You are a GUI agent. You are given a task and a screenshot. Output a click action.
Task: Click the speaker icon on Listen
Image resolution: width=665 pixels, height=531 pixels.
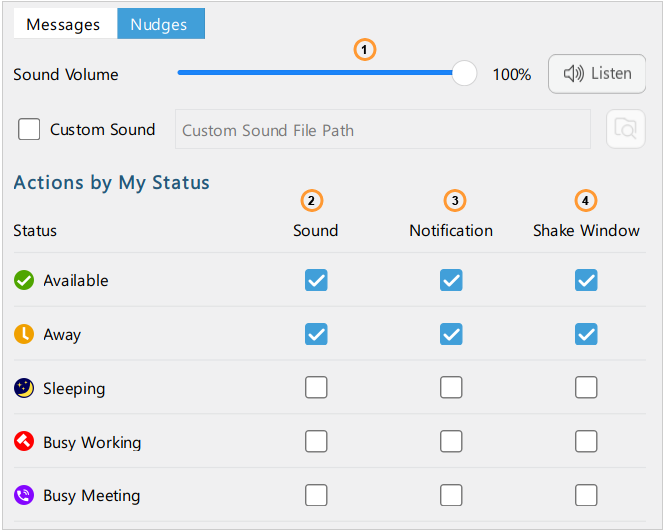(573, 74)
